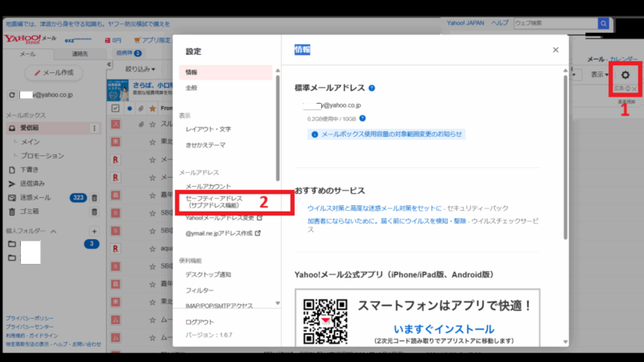Open the 表示 dropdown near the gear
This screenshot has width=644, height=362.
pos(599,75)
